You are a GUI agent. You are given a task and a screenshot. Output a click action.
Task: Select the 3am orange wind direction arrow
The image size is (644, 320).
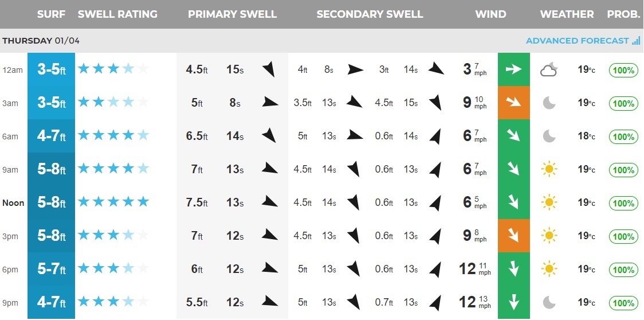[514, 103]
